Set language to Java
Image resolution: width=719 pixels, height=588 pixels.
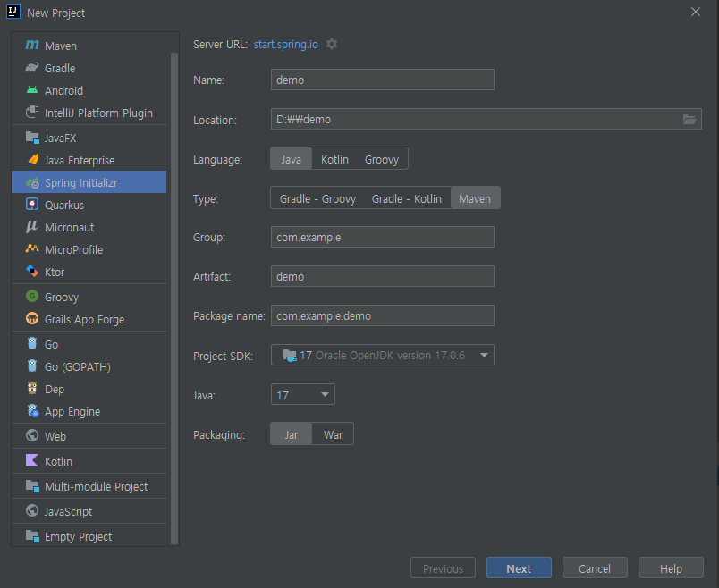tap(292, 159)
